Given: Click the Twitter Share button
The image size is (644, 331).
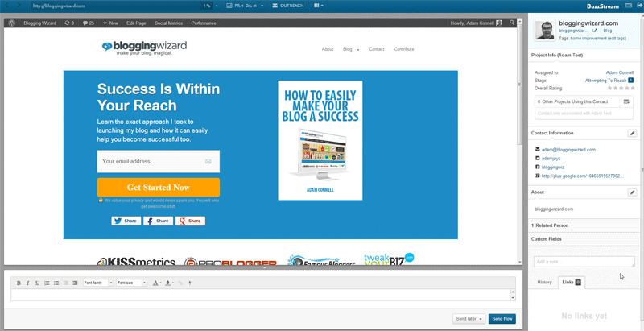Looking at the screenshot, I should click(126, 221).
